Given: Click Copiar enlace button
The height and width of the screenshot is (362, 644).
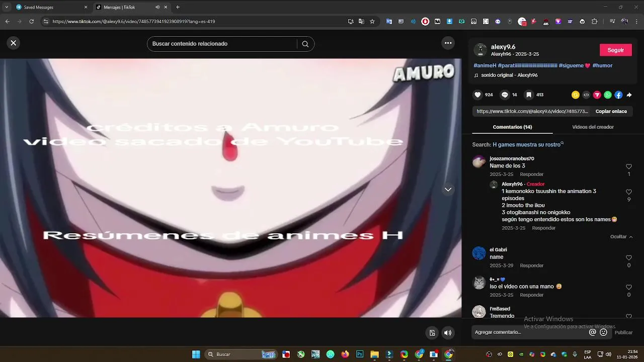Looking at the screenshot, I should click(611, 111).
